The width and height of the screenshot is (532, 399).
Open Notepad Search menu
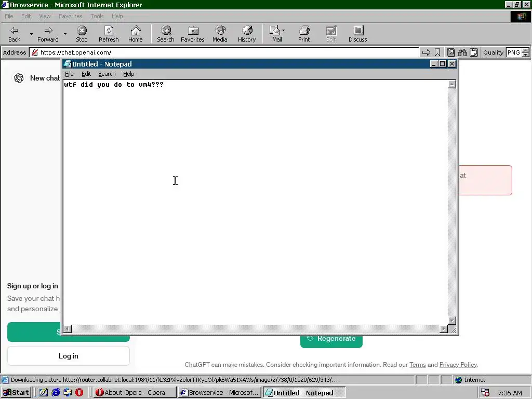pyautogui.click(x=107, y=74)
